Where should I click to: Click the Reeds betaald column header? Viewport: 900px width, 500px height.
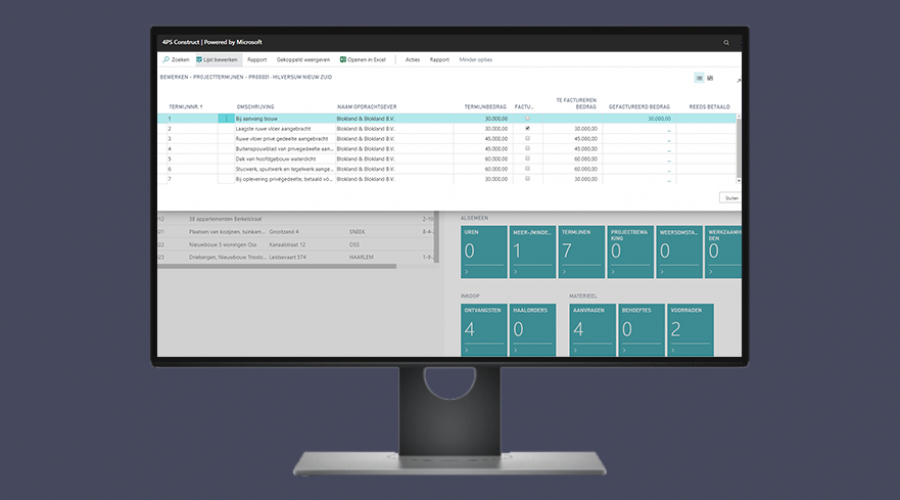709,107
